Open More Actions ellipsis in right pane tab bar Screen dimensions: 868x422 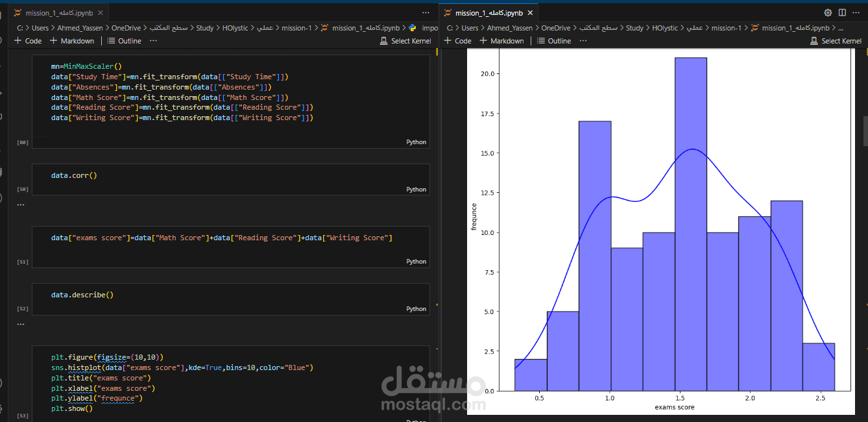856,12
